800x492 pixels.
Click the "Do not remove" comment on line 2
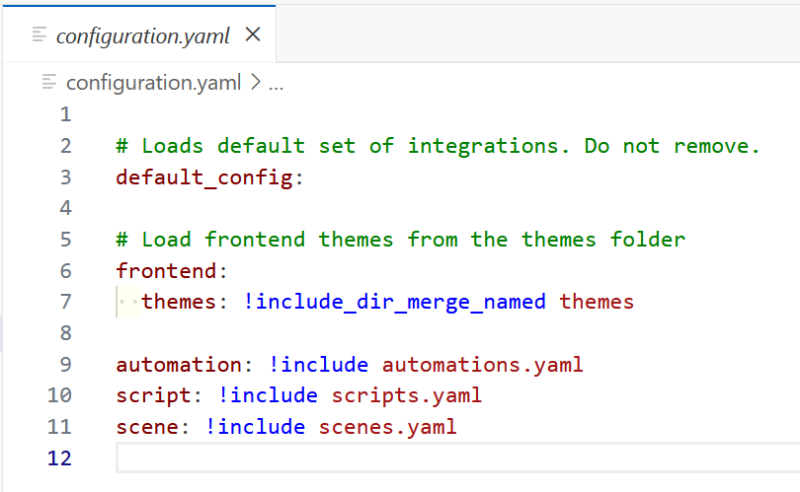coord(672,146)
